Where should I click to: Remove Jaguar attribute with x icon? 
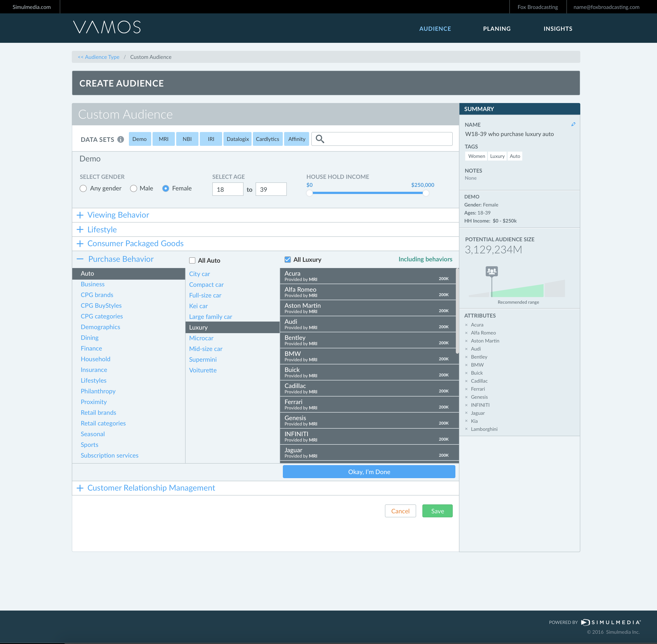[x=466, y=413]
